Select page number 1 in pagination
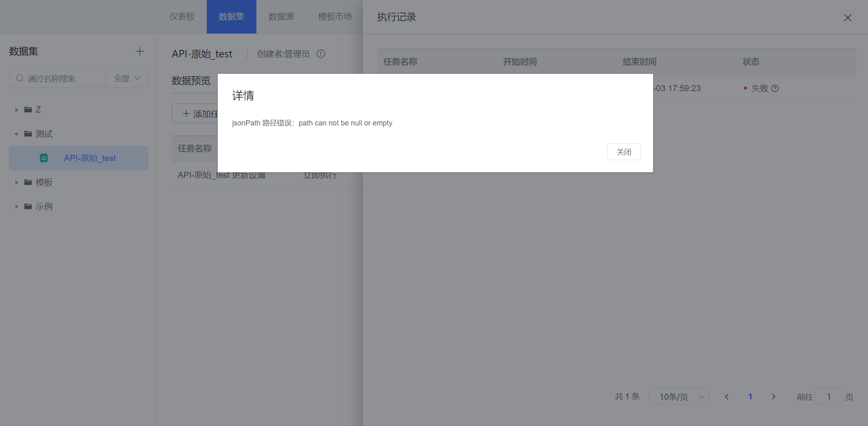The width and height of the screenshot is (868, 426). tap(750, 397)
